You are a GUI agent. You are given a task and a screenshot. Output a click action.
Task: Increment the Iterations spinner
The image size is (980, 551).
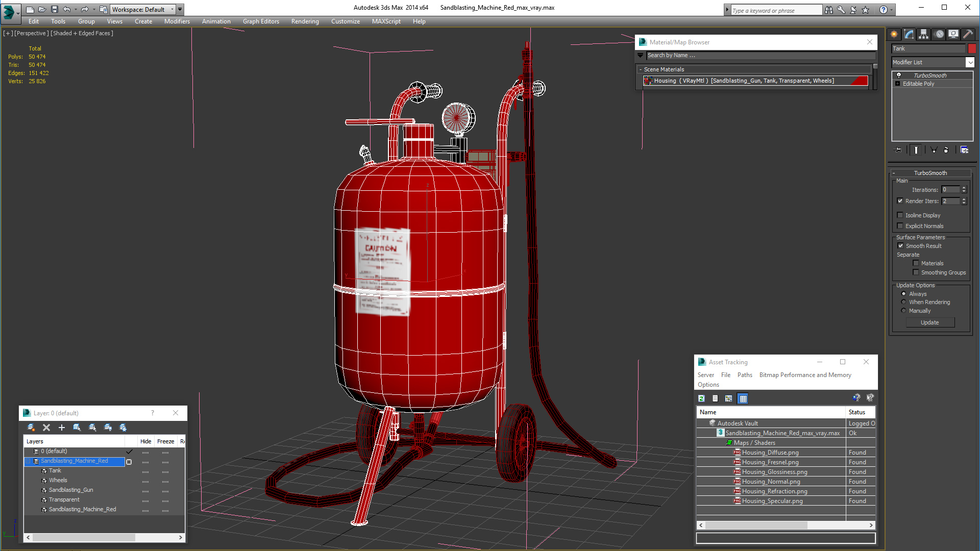964,188
